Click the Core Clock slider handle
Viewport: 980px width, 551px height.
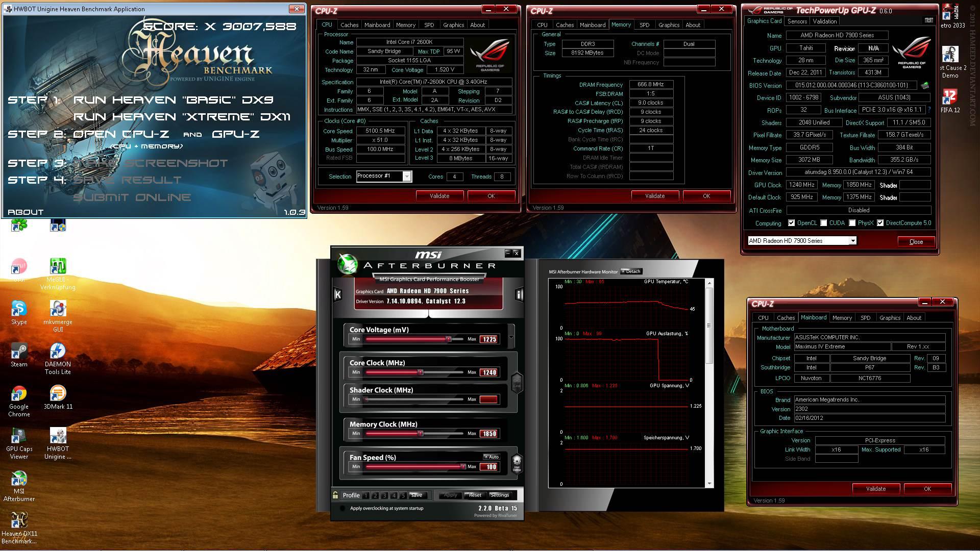coord(421,372)
